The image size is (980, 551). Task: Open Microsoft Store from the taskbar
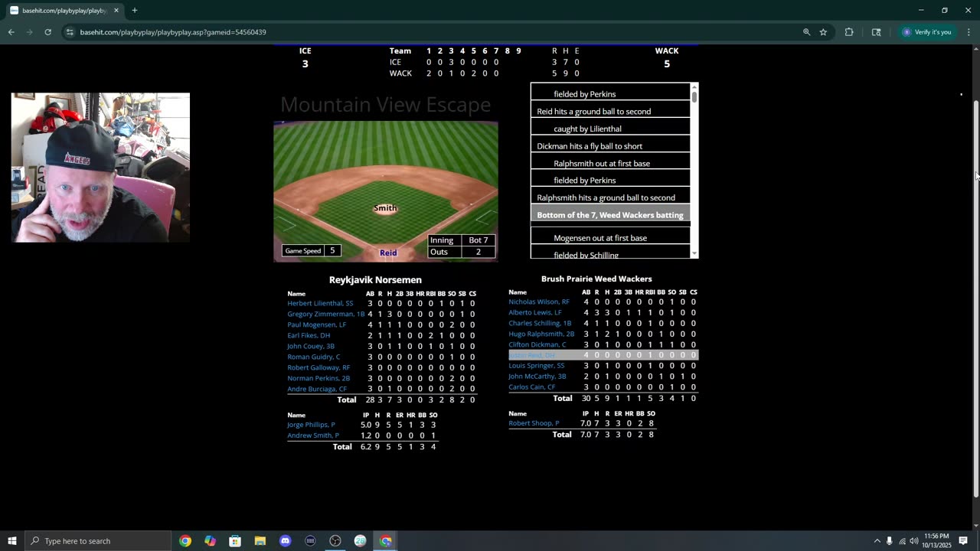coord(235,541)
